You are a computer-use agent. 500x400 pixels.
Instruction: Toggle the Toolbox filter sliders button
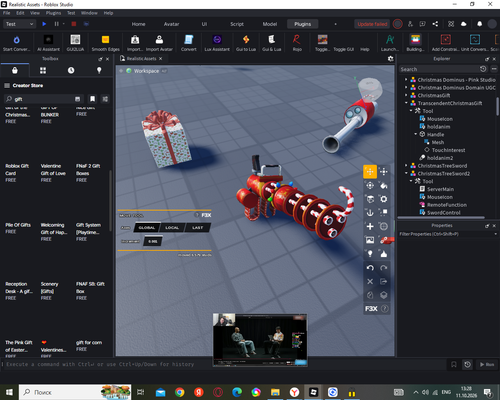pos(105,99)
